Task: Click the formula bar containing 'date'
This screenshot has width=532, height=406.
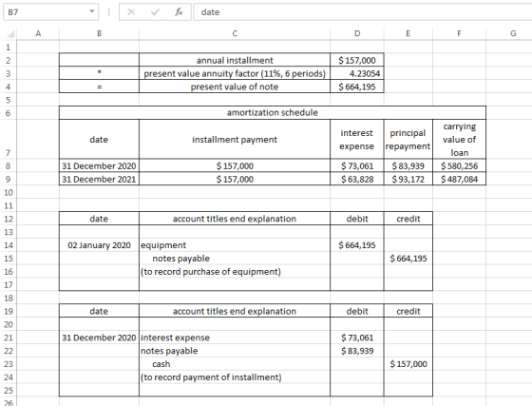Action: (362, 12)
